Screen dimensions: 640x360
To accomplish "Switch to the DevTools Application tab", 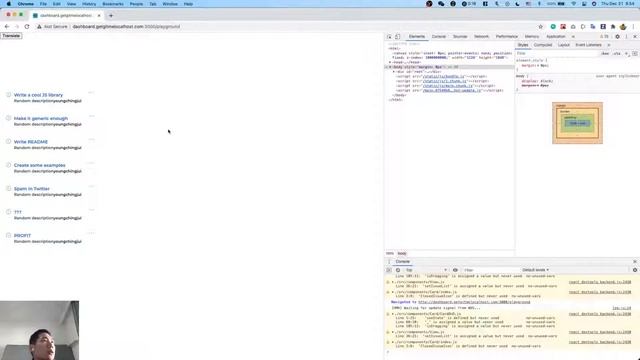I will [x=556, y=37].
